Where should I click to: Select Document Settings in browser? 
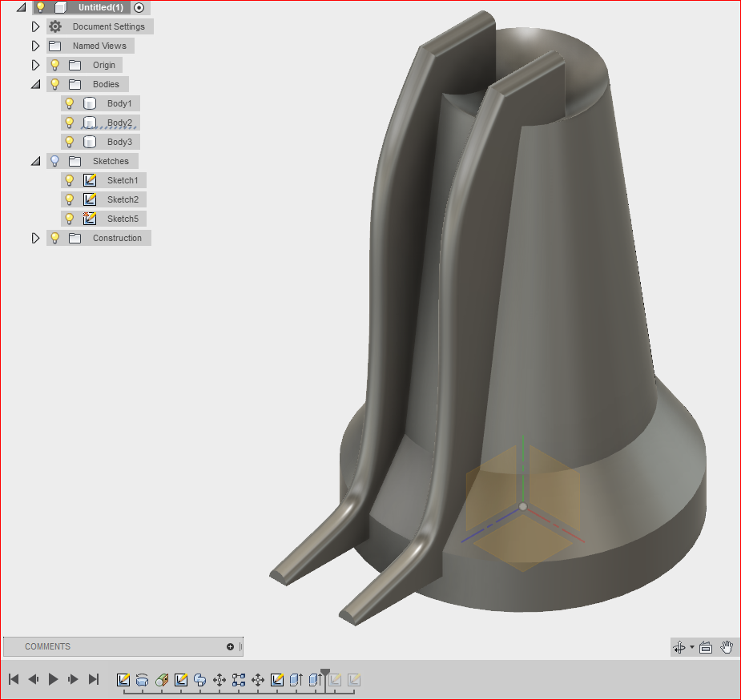pos(109,26)
